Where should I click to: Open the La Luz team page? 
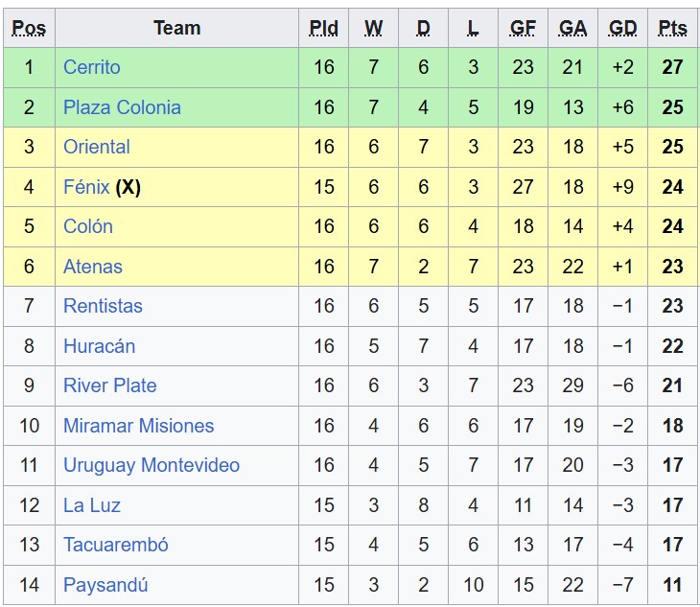pos(92,505)
